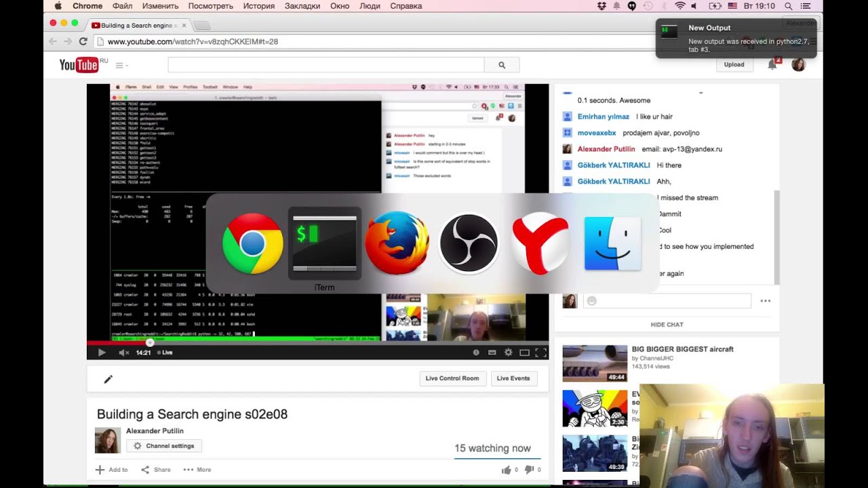Open a new Chrome tab
The height and width of the screenshot is (488, 868).
click(201, 26)
